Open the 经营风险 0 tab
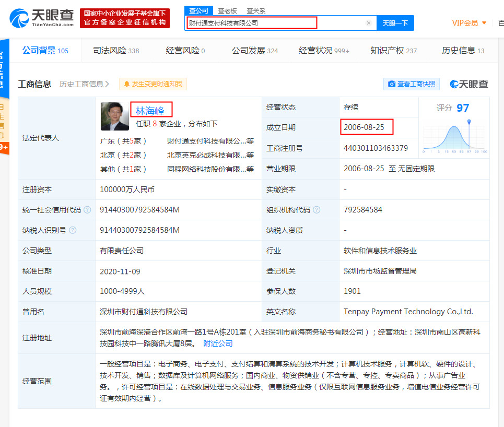 click(x=185, y=51)
